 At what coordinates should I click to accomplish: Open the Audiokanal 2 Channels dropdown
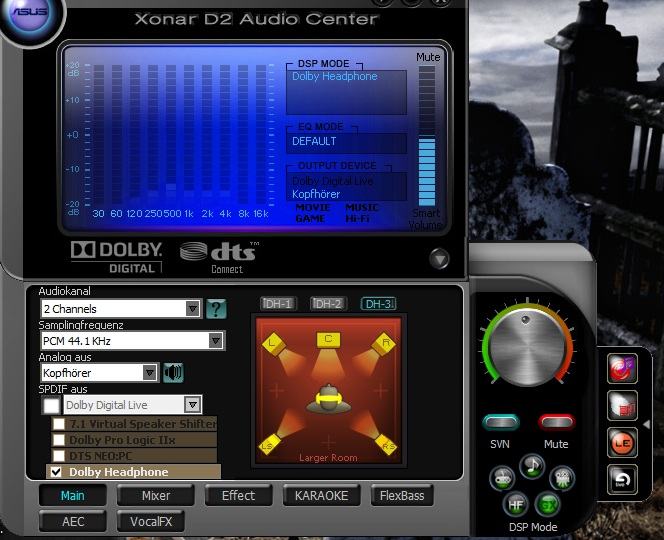click(121, 309)
